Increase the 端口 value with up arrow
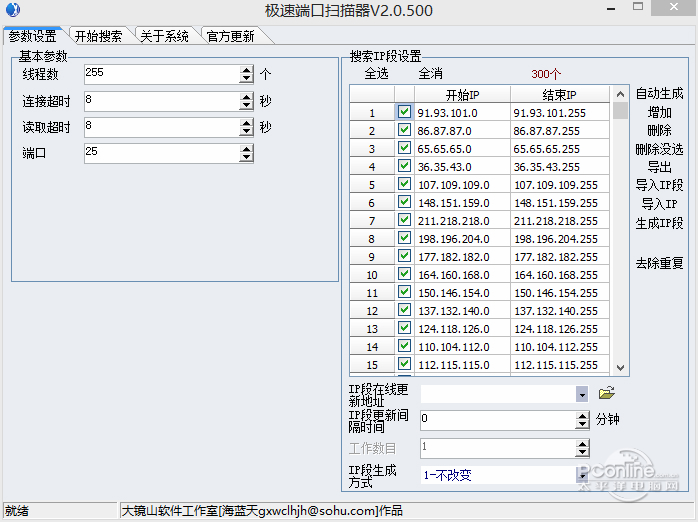 pos(246,149)
